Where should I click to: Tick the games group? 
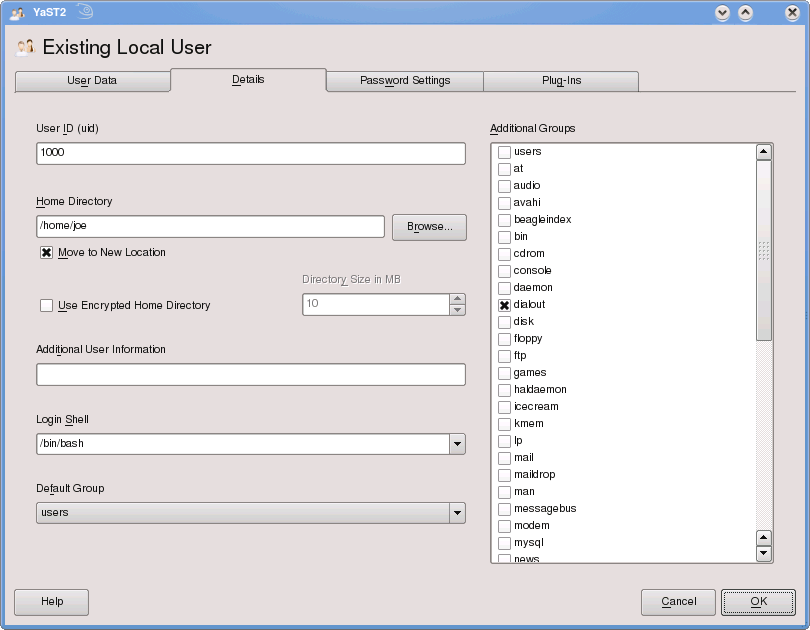(504, 373)
